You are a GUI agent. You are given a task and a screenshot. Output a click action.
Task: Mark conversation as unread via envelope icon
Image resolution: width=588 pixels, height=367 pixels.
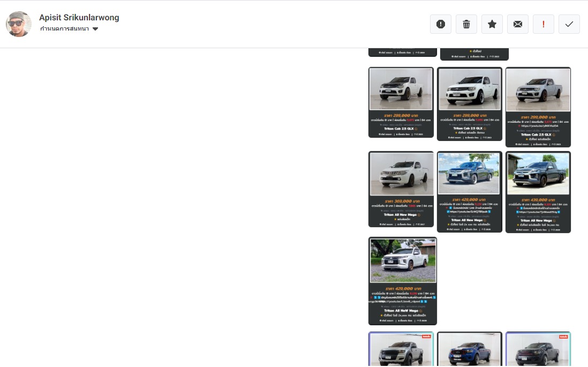[518, 24]
